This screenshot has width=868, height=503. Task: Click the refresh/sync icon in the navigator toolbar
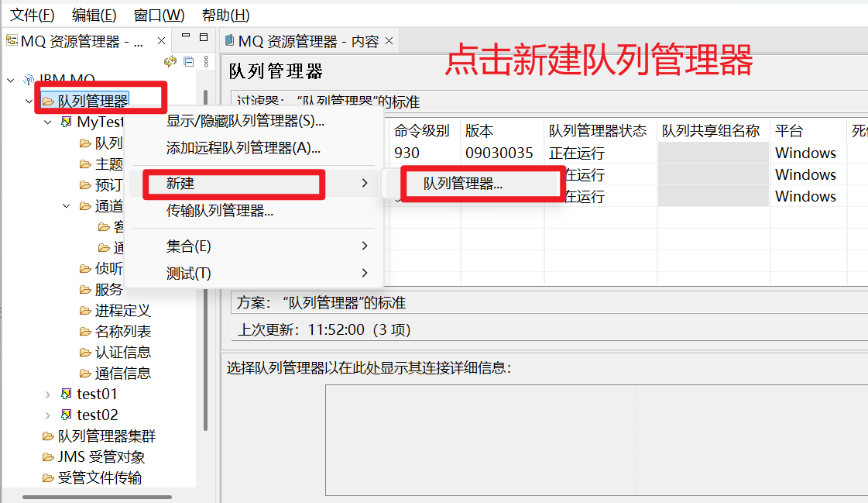[x=170, y=61]
